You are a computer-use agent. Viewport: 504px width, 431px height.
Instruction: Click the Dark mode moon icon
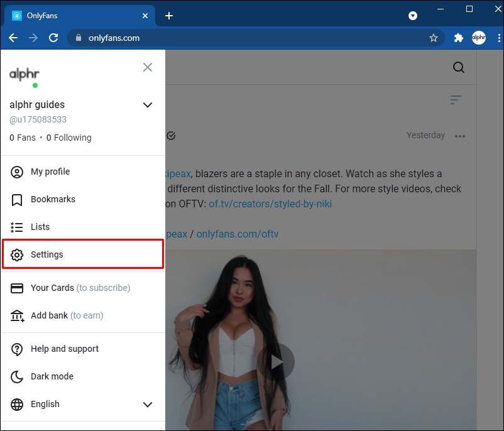click(17, 377)
